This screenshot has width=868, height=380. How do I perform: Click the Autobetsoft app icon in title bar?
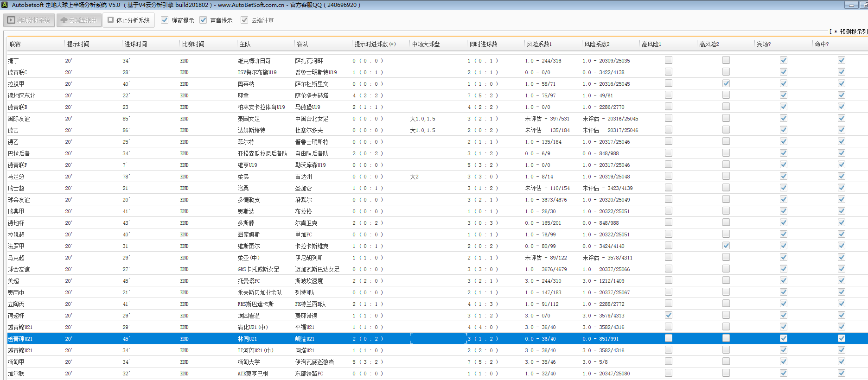point(5,5)
